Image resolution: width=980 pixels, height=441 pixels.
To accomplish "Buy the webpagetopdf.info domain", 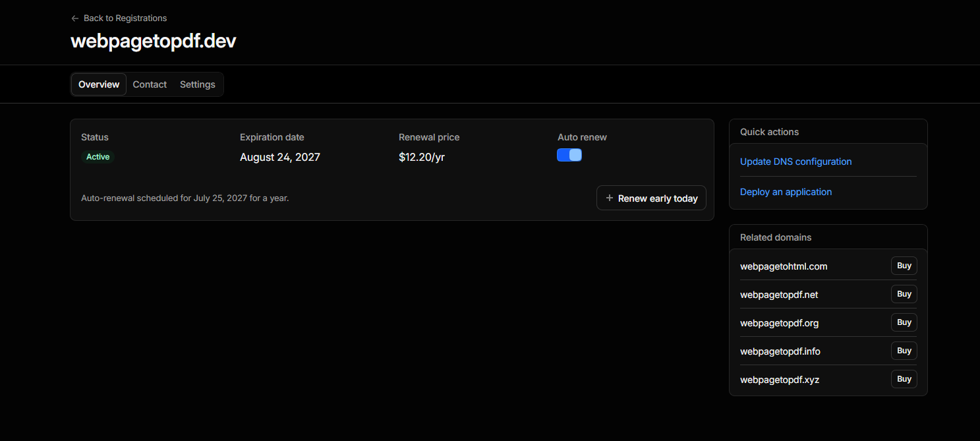I will pyautogui.click(x=904, y=351).
